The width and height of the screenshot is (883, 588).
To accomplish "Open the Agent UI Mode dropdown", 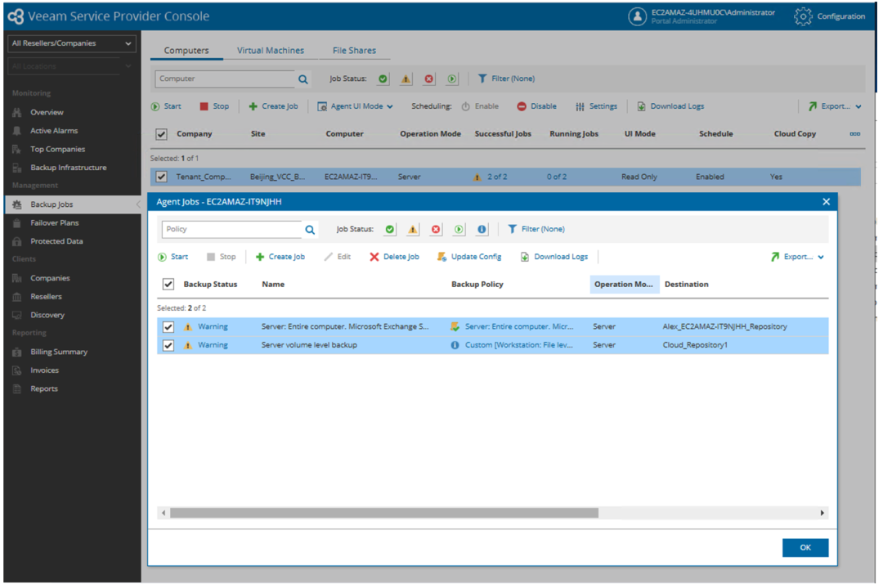I will click(x=355, y=106).
